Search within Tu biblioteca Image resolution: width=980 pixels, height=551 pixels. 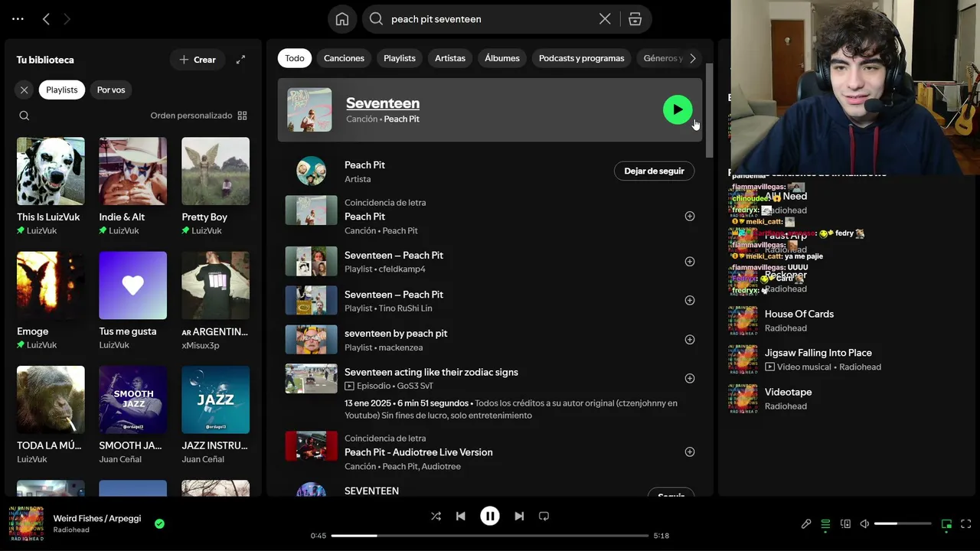pos(24,116)
